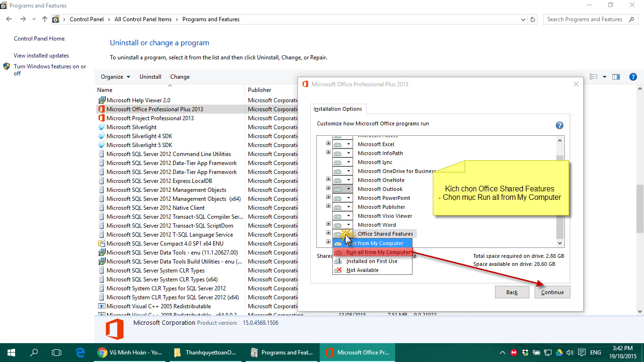
Task: Click Uninstall in the toolbar
Action: pos(150,77)
